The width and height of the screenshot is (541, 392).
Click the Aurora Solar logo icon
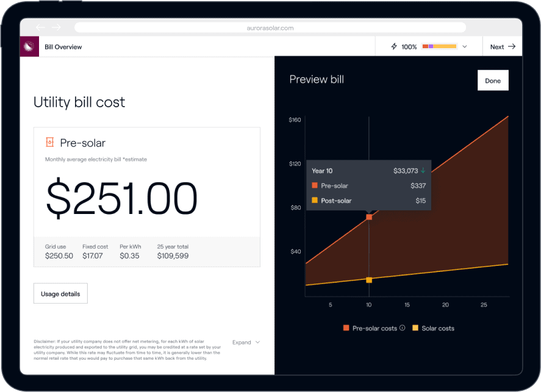tap(29, 46)
